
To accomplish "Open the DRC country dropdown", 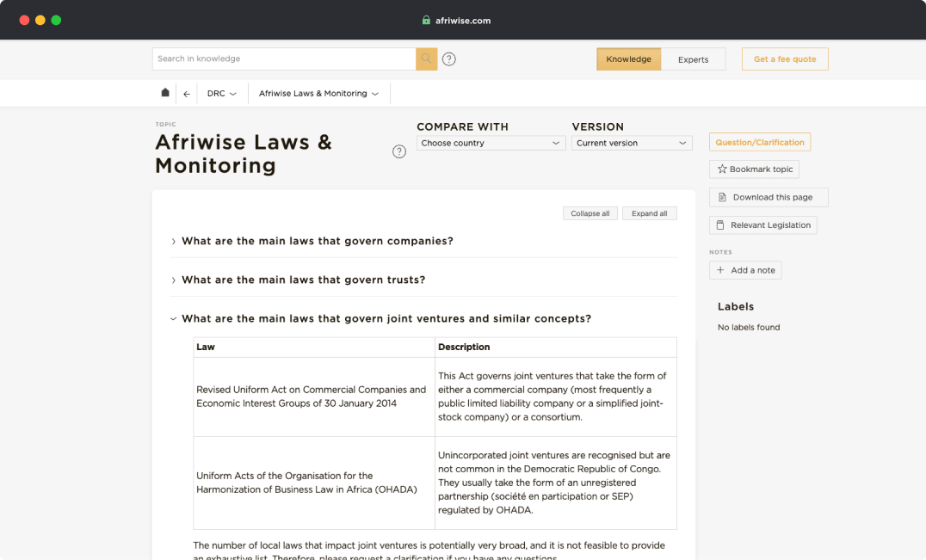I will (x=221, y=93).
